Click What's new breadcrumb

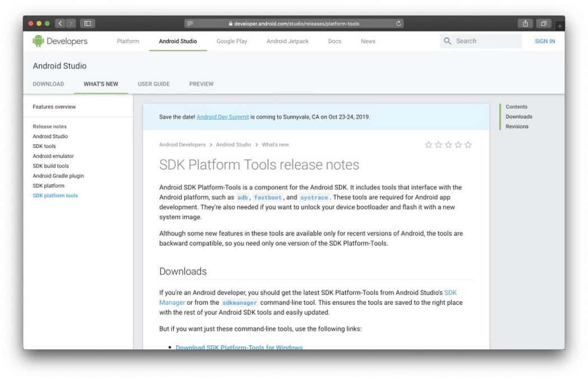[276, 145]
